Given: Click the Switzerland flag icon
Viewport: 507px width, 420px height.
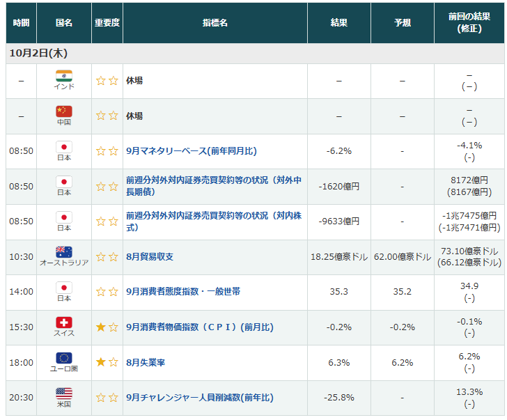Looking at the screenshot, I should click(x=64, y=322).
